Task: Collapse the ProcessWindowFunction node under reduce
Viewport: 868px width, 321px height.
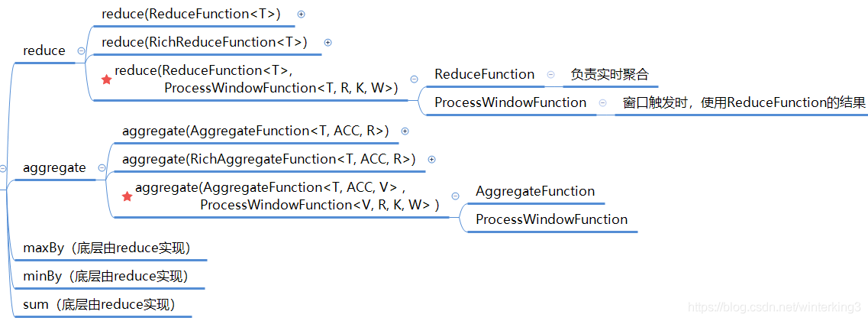Action: [602, 102]
